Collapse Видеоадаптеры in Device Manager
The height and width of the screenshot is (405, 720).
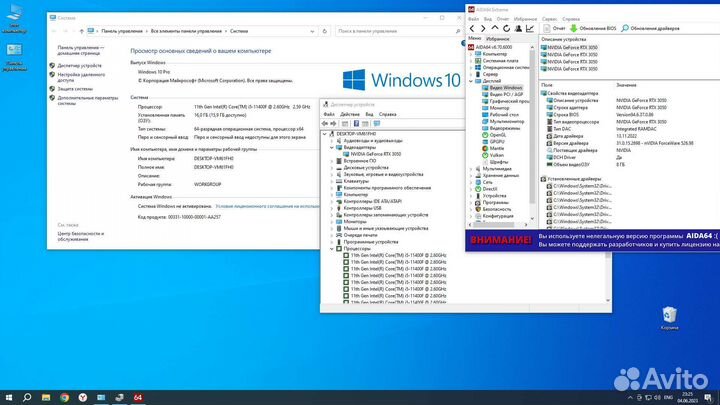332,147
